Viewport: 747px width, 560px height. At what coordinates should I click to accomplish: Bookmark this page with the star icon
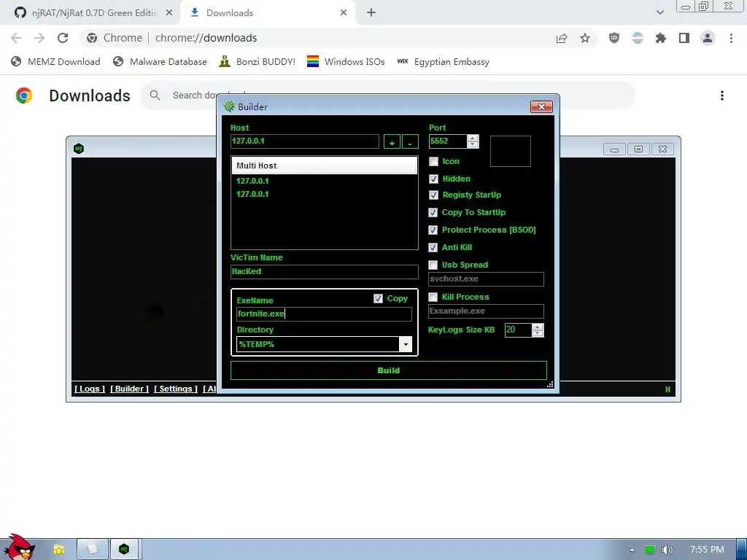click(x=585, y=38)
